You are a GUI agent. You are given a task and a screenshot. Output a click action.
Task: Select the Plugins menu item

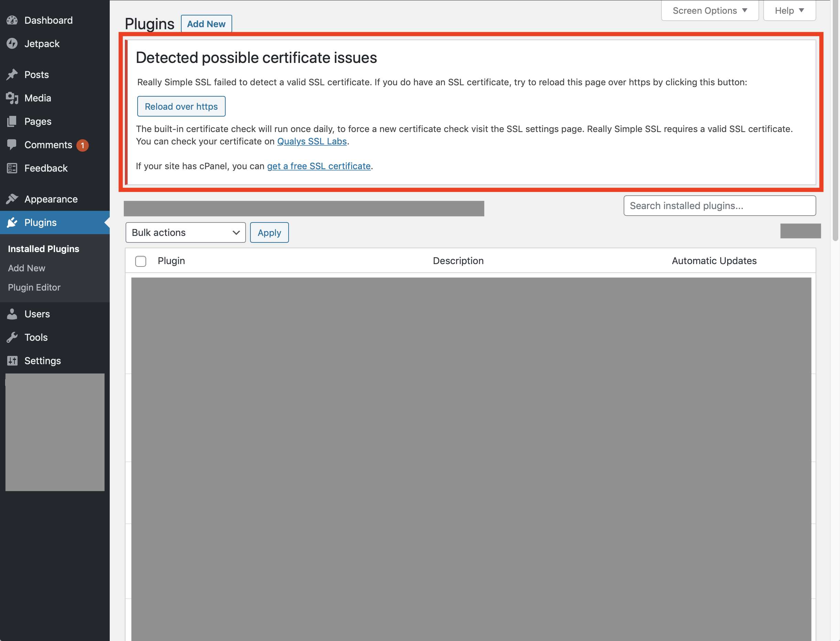coord(55,222)
